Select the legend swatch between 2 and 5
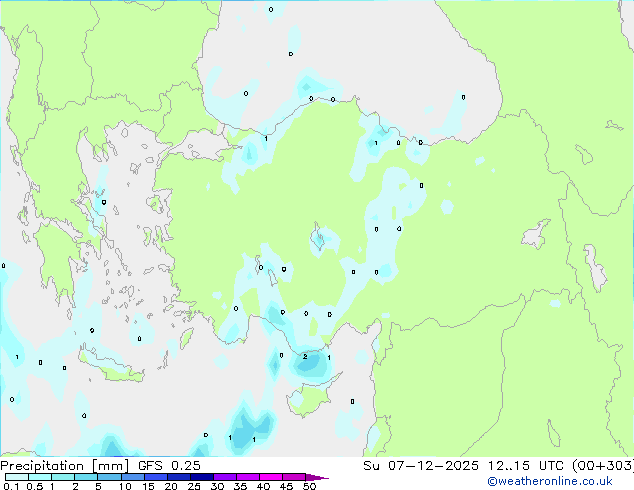The image size is (634, 490). (x=86, y=477)
